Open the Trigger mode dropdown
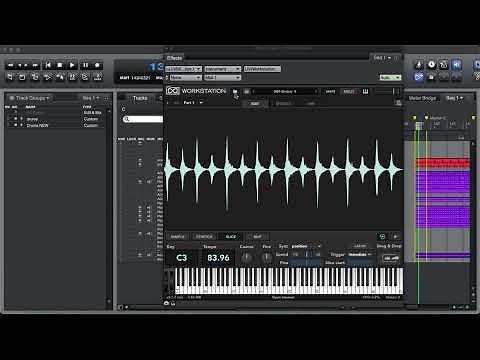 360,254
